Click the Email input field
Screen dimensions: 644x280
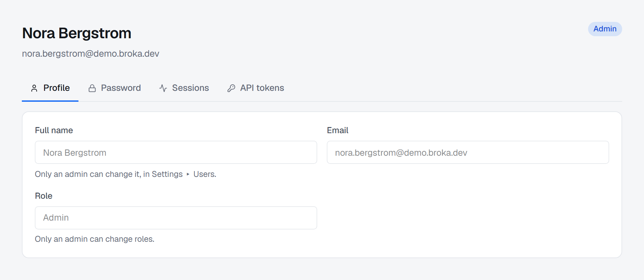[468, 152]
